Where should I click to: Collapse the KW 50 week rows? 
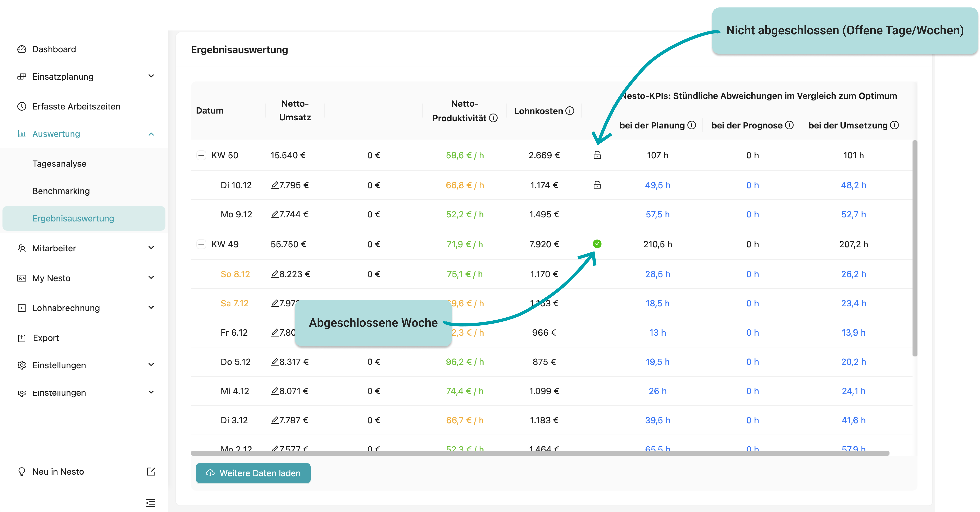click(x=201, y=155)
